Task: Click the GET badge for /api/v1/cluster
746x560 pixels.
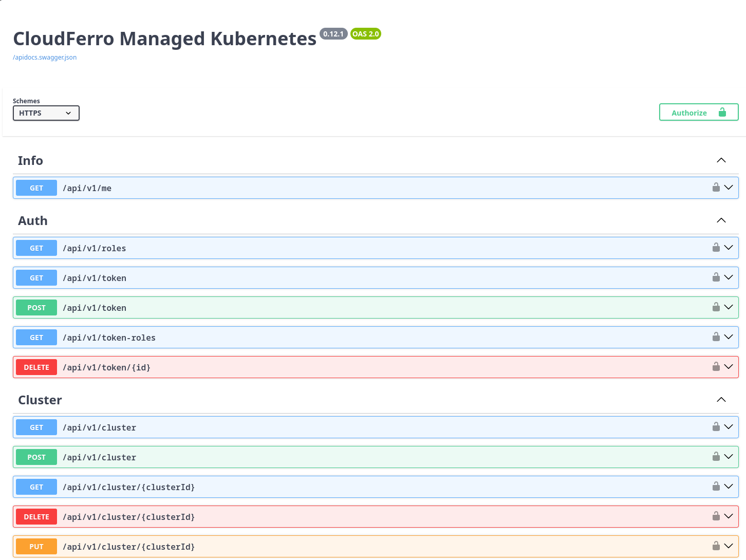Action: click(36, 427)
